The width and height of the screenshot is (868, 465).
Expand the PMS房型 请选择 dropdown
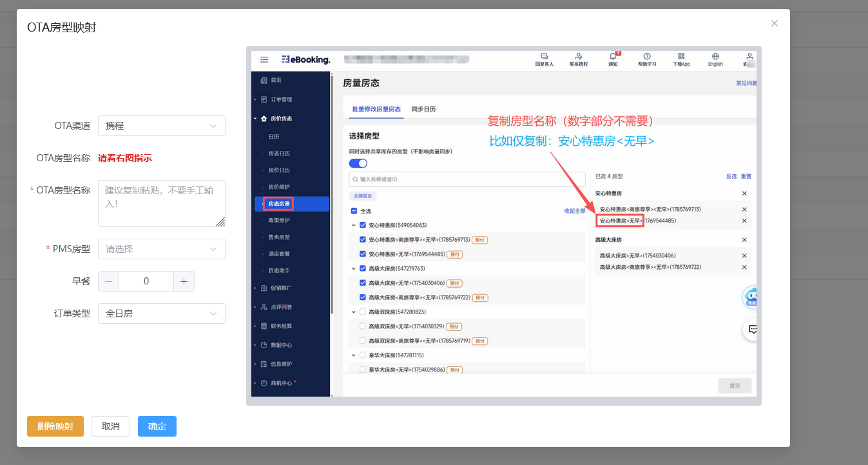(162, 249)
